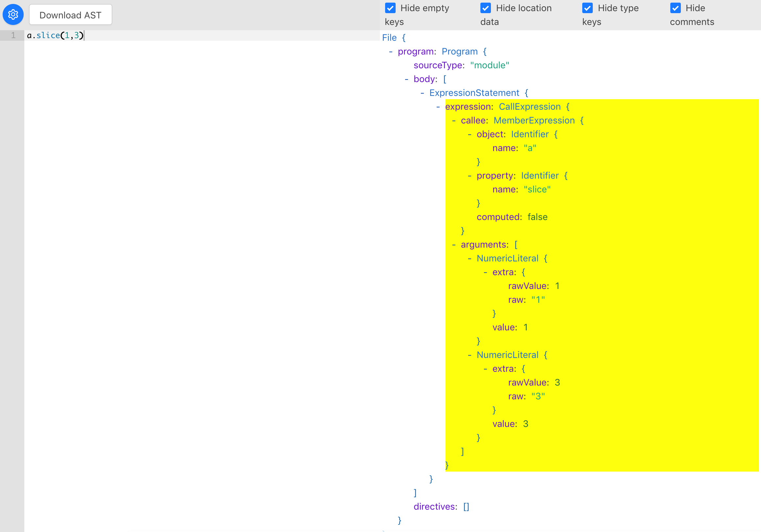This screenshot has height=532, width=761.
Task: Collapse the ExpressionStatement node
Action: click(422, 93)
